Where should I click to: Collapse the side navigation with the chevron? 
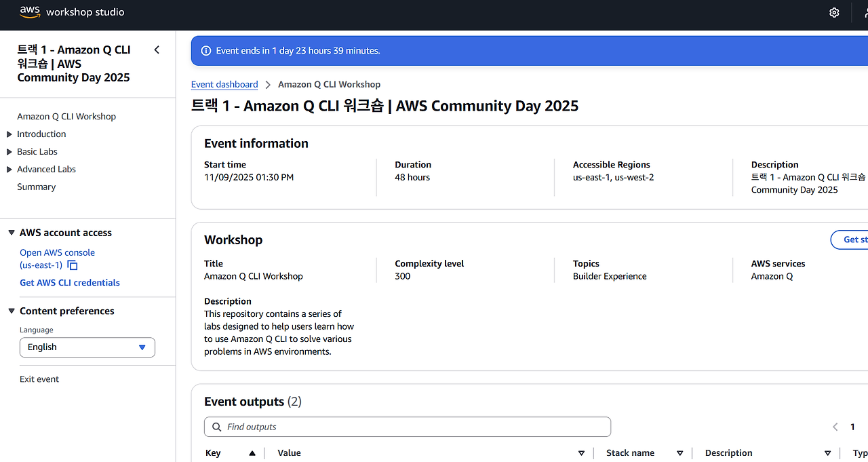[x=157, y=50]
